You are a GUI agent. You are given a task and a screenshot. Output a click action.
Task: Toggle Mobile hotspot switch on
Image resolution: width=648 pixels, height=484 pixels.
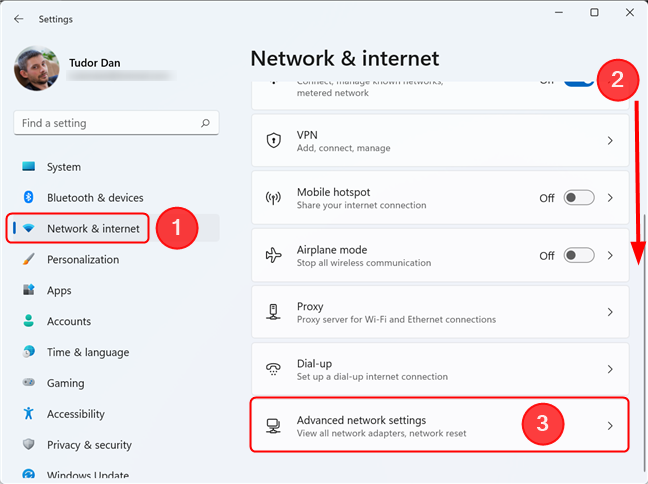click(579, 198)
